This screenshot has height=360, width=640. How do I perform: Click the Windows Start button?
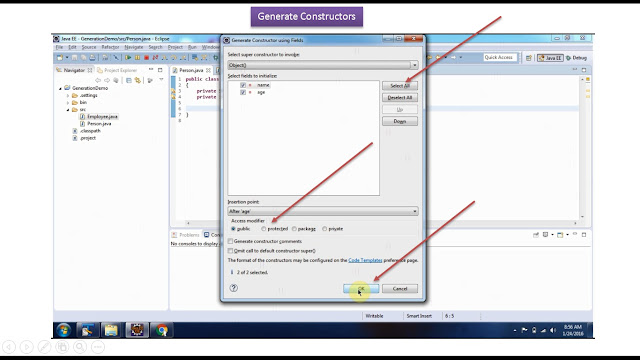(x=64, y=330)
